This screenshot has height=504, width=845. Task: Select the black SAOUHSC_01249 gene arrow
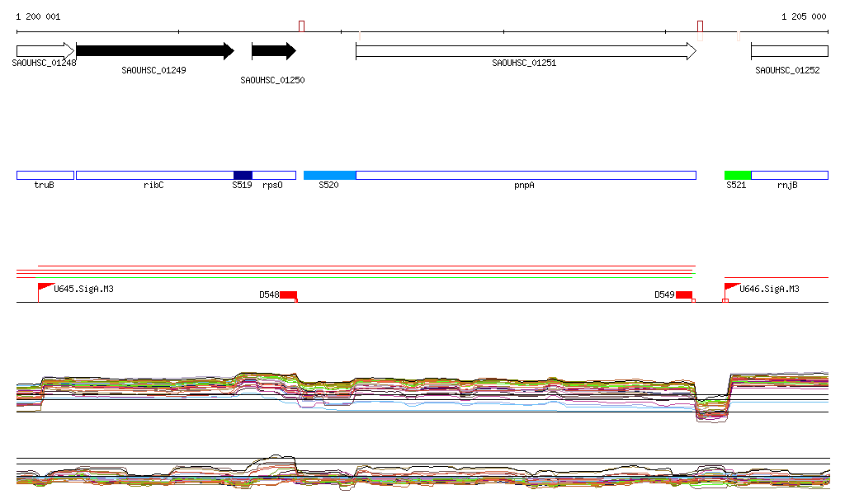tap(154, 51)
